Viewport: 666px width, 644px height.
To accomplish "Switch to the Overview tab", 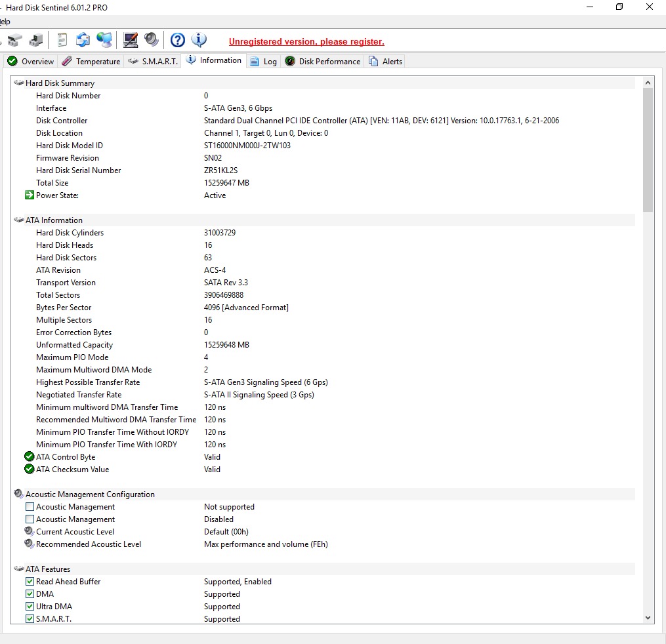I will (31, 62).
